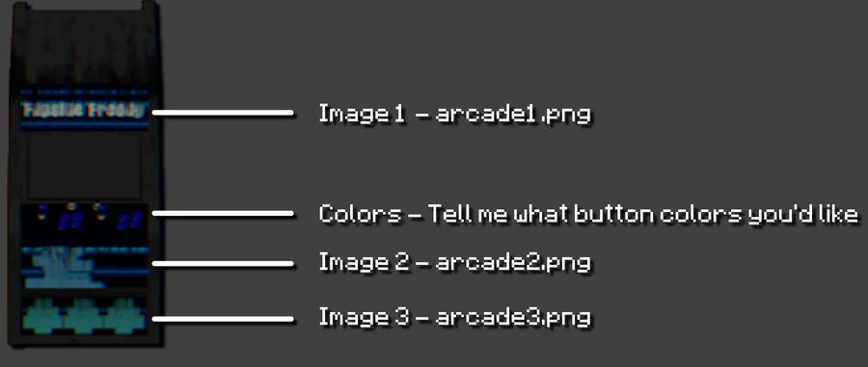The width and height of the screenshot is (868, 367).
Task: Click the middle teal figure in bottom panel
Action: pos(84,317)
